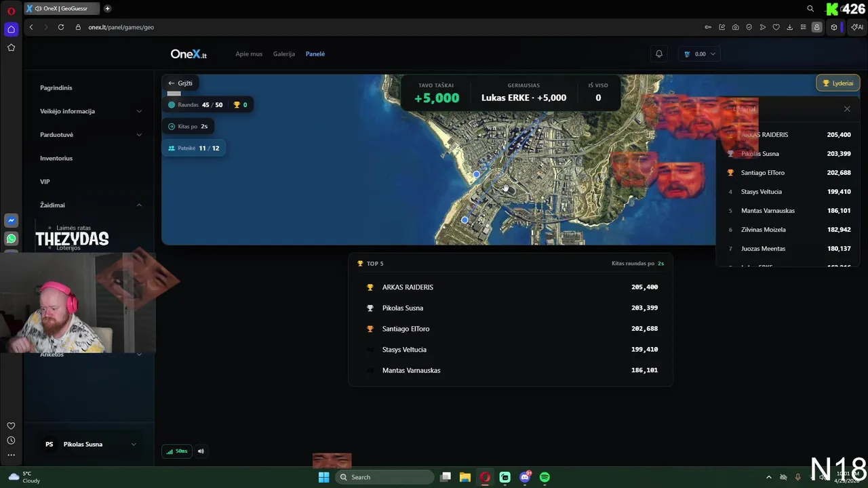
Task: Click the 50ms ping indicator
Action: pyautogui.click(x=177, y=451)
